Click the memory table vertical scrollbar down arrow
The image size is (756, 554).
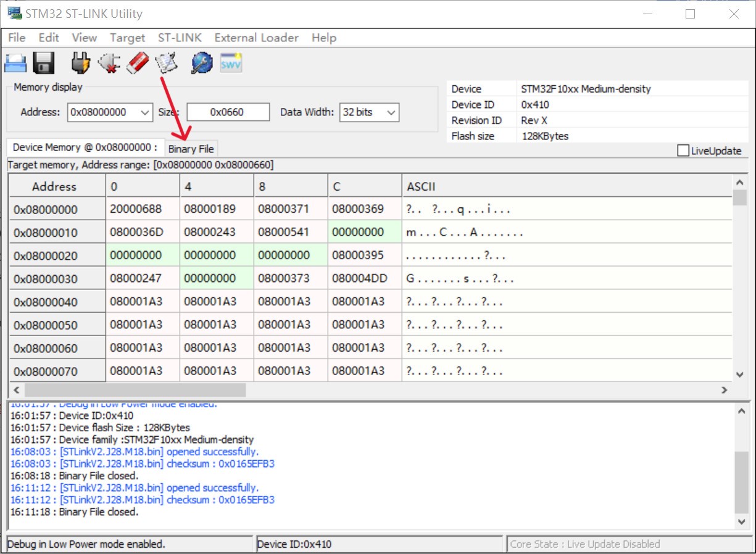tap(740, 374)
